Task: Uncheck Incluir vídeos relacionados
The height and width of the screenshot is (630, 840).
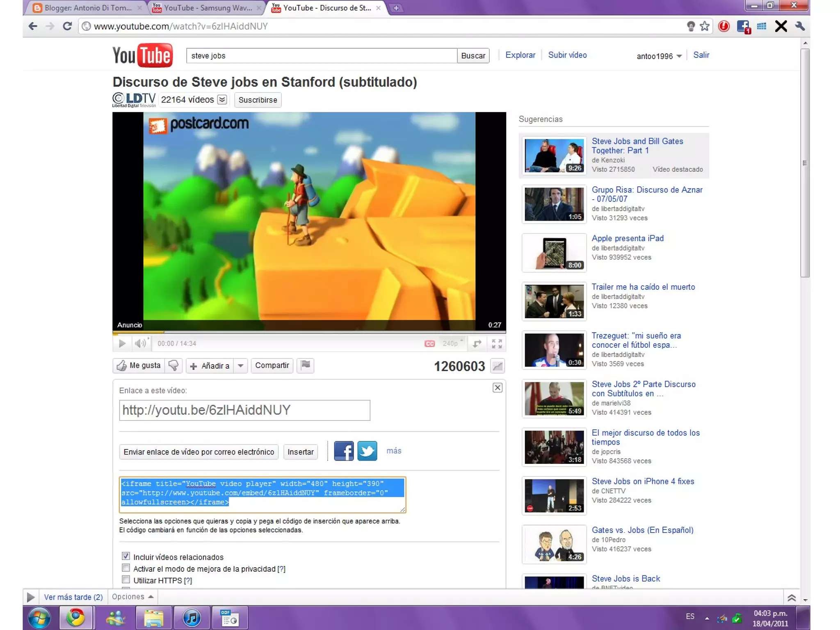Action: 126,556
